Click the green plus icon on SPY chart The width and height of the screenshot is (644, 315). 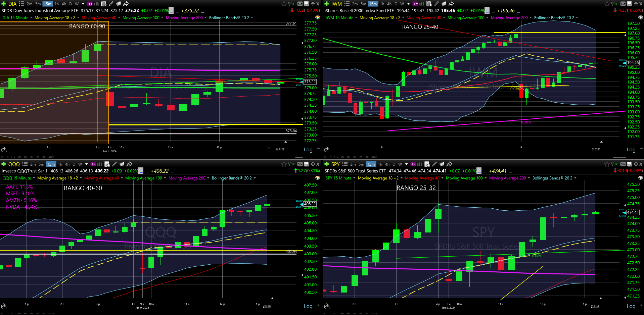tap(327, 164)
